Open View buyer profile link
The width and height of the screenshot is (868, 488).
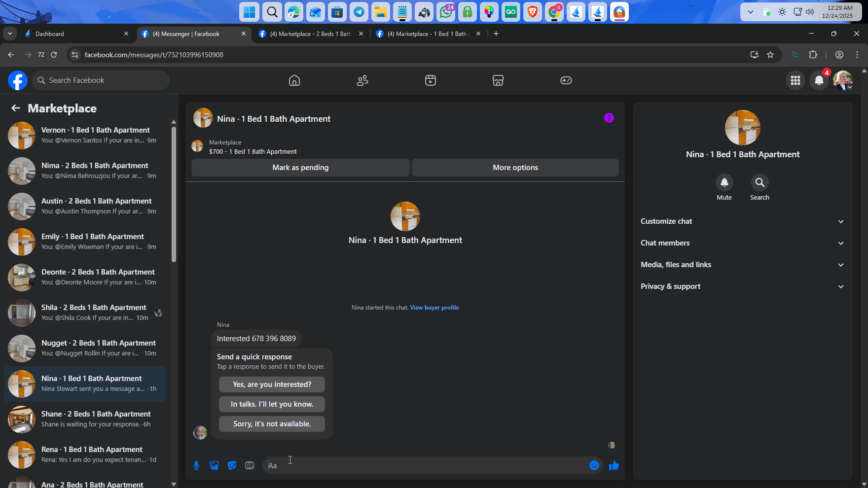[434, 308]
